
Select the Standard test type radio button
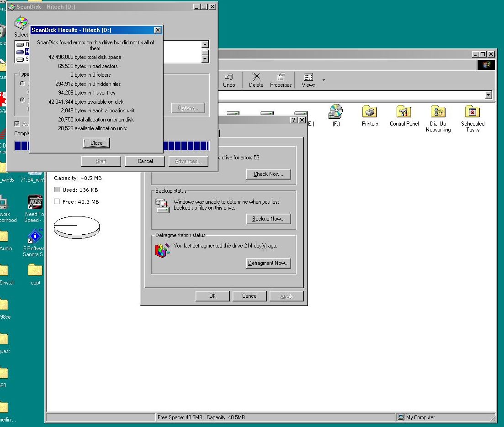(22, 84)
